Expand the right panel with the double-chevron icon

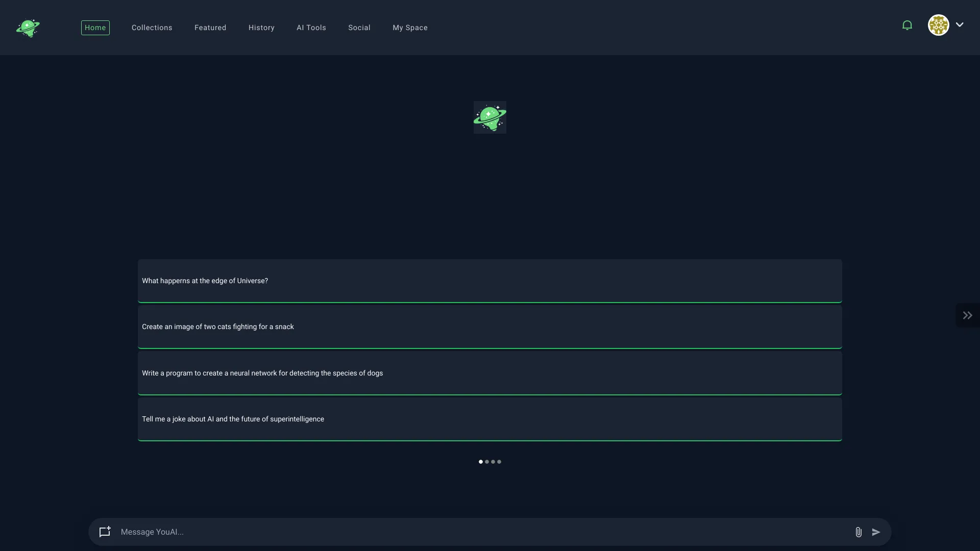point(968,315)
